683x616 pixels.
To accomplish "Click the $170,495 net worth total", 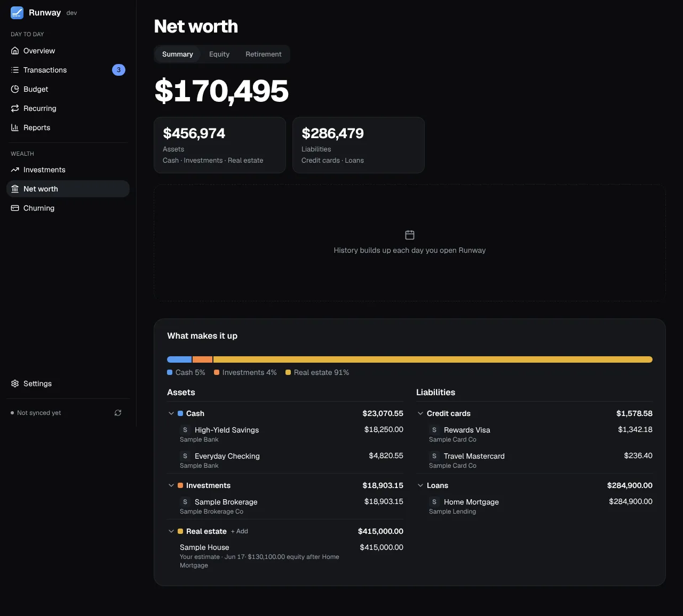I will coord(221,91).
